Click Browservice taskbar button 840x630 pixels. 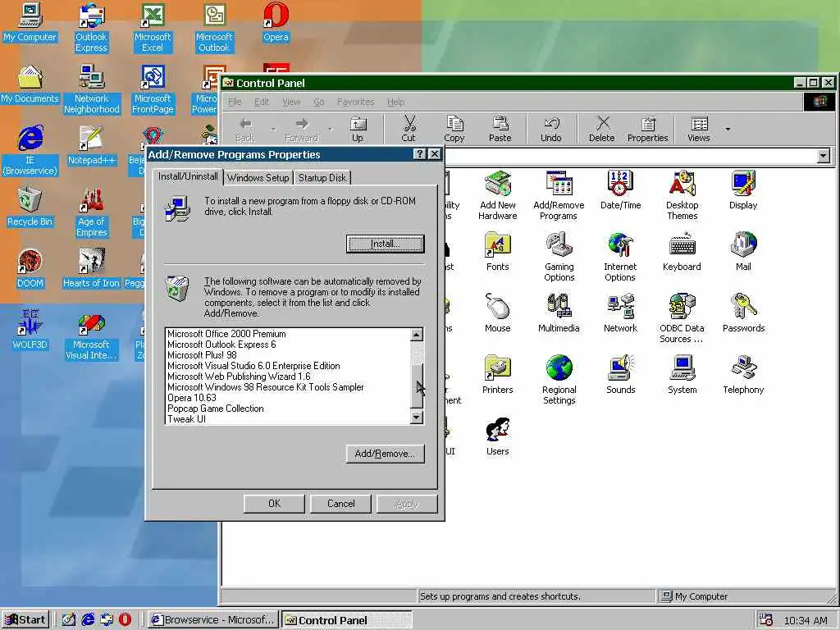tap(213, 620)
